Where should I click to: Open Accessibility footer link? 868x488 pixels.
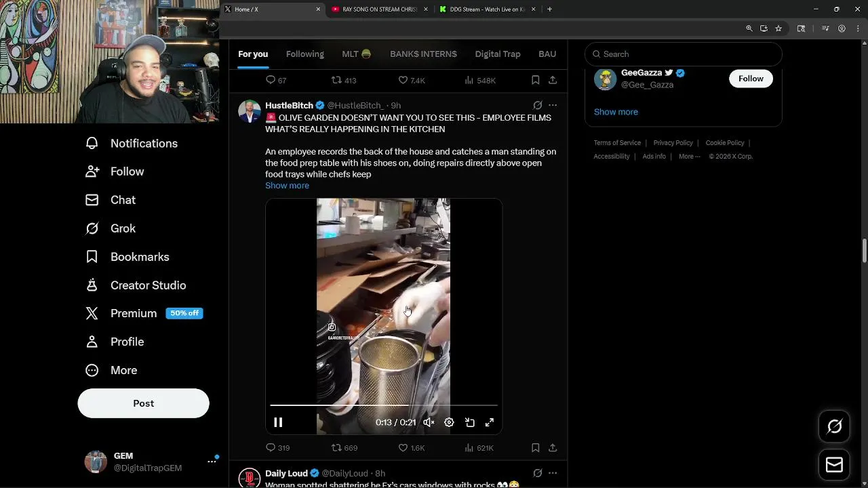(x=612, y=157)
